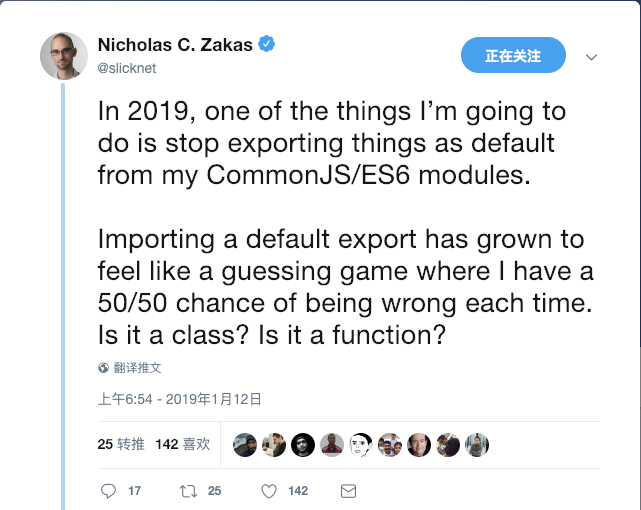Open Nicholas C. Zakas profile name link
The height and width of the screenshot is (510, 641).
click(x=175, y=44)
